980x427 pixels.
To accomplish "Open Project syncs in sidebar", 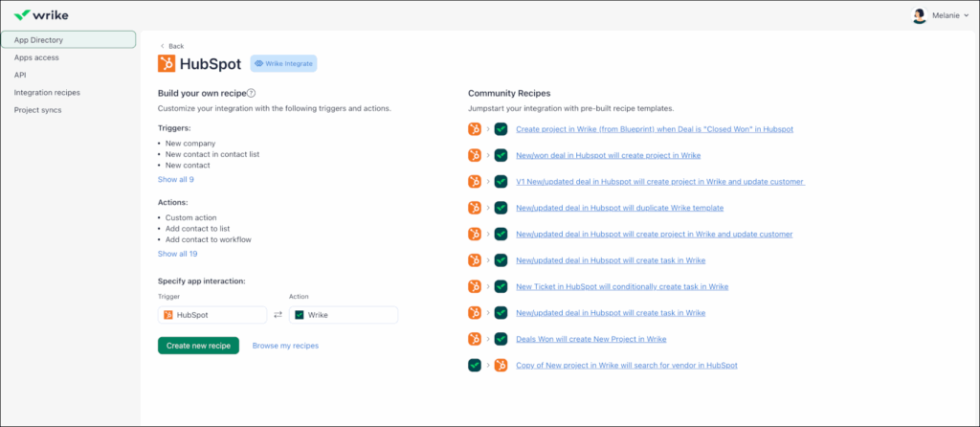I will (x=37, y=110).
